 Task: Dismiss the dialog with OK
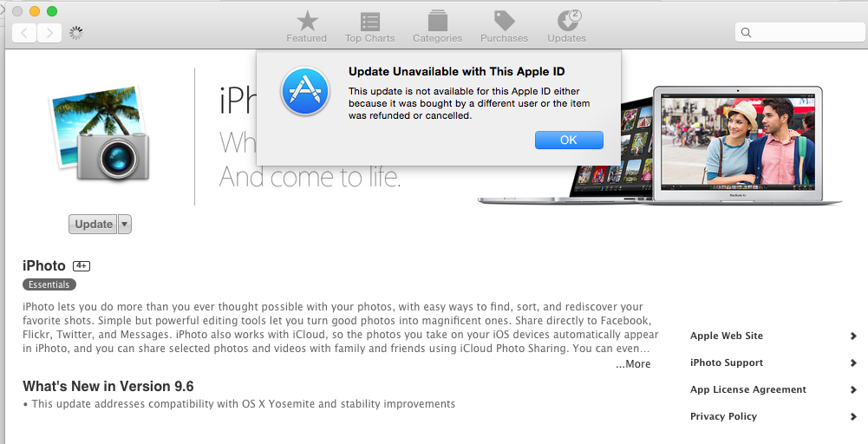pos(569,140)
